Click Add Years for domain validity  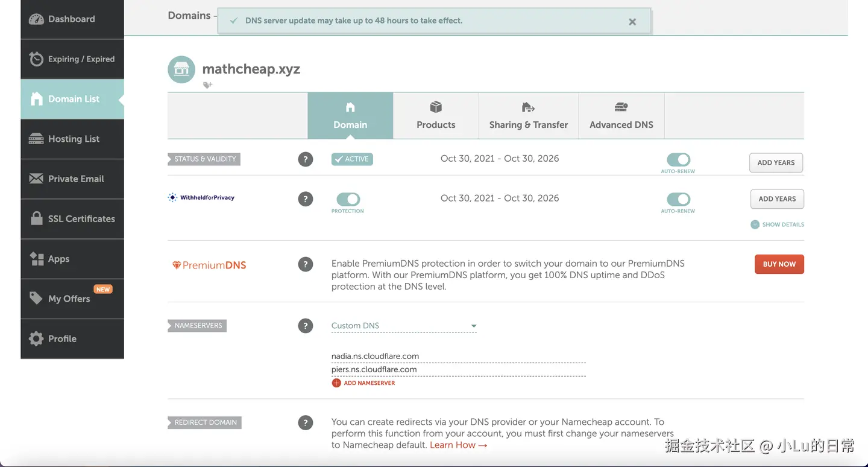coord(776,162)
